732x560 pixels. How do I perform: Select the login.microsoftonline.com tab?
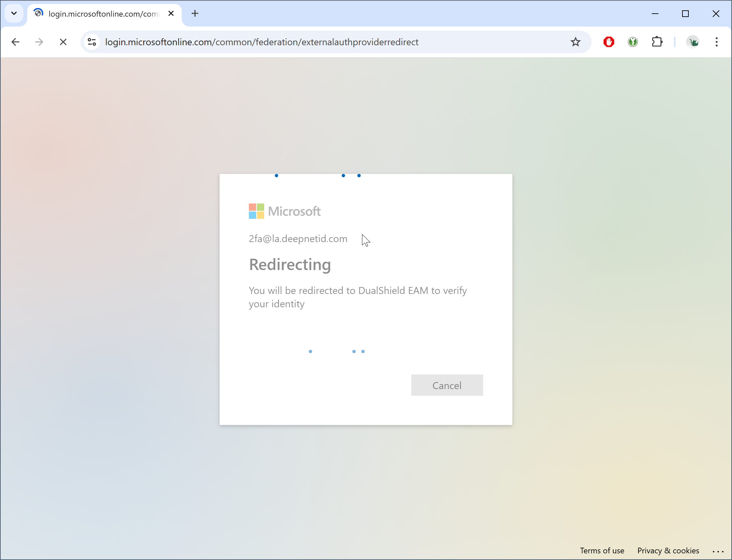pyautogui.click(x=103, y=14)
